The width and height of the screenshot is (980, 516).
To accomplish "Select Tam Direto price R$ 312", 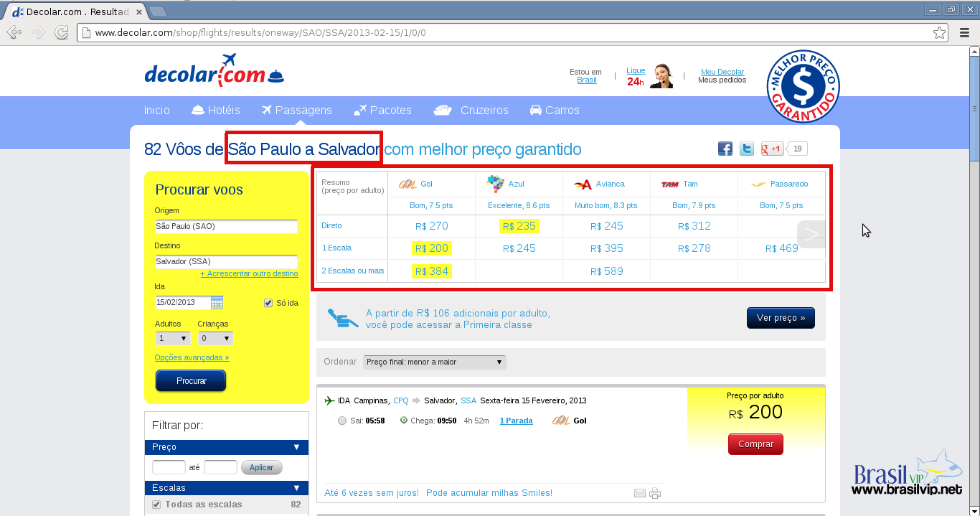I will click(694, 226).
